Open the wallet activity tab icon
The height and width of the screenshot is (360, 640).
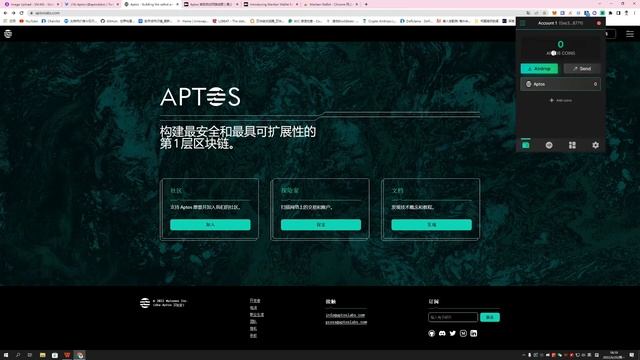549,145
